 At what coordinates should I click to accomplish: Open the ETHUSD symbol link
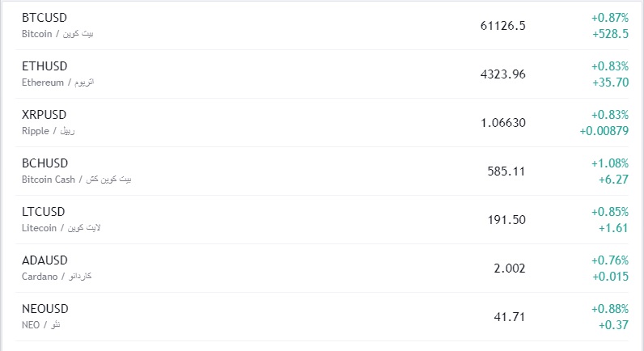(x=44, y=66)
